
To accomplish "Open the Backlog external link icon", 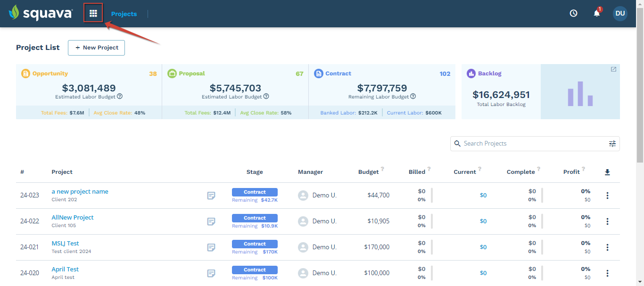I will 613,69.
